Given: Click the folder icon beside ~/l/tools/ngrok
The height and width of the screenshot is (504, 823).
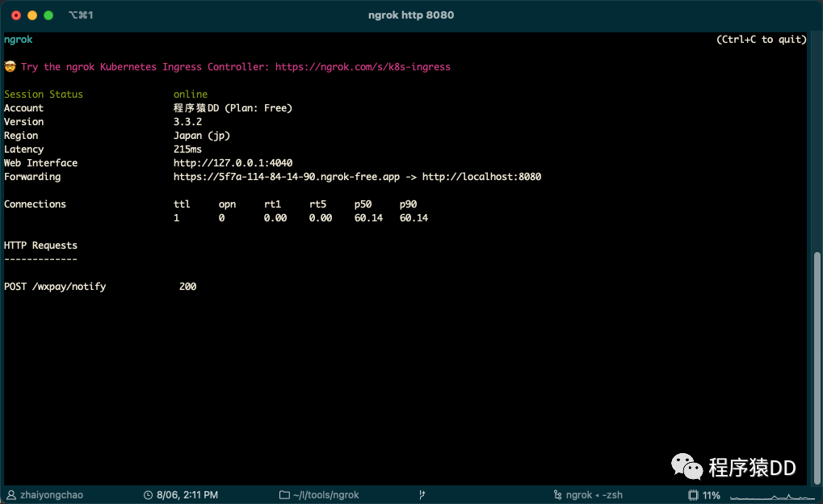Looking at the screenshot, I should pos(284,495).
